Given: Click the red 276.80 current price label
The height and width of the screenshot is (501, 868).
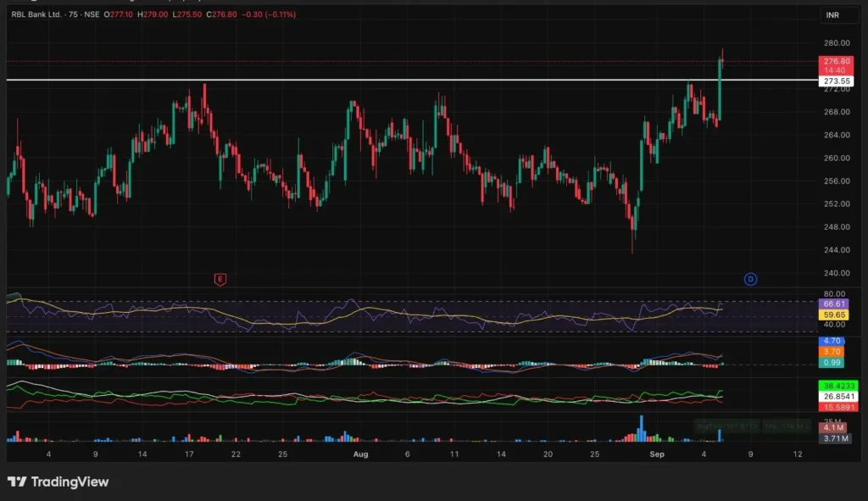Looking at the screenshot, I should tap(836, 62).
